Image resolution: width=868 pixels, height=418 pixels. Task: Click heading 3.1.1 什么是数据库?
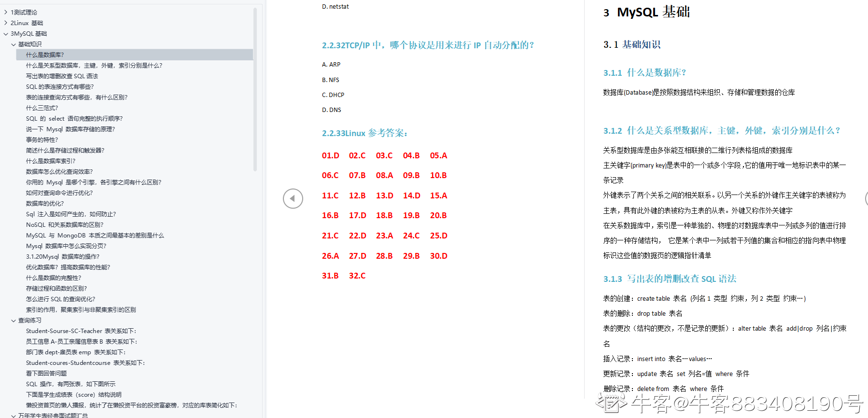[x=645, y=73]
